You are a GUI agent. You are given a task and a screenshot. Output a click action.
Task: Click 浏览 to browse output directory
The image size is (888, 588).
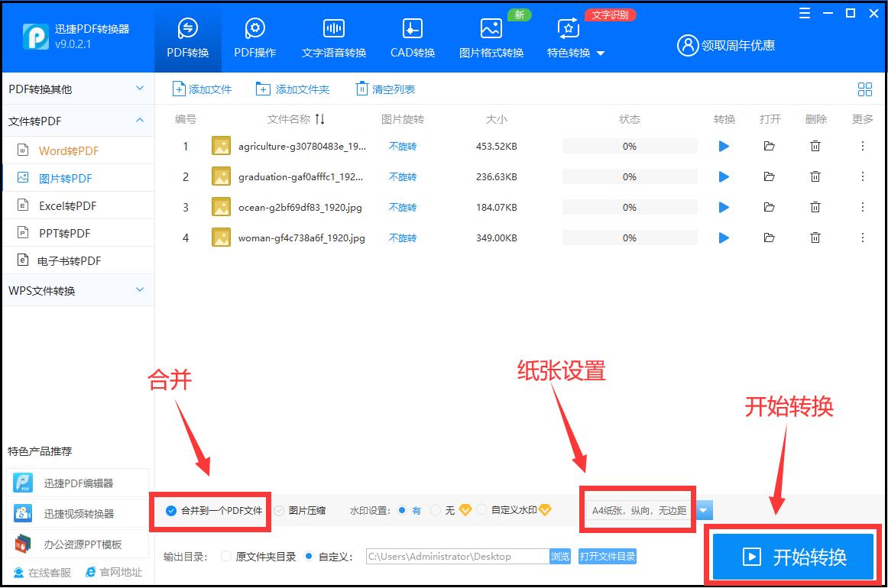coord(560,557)
